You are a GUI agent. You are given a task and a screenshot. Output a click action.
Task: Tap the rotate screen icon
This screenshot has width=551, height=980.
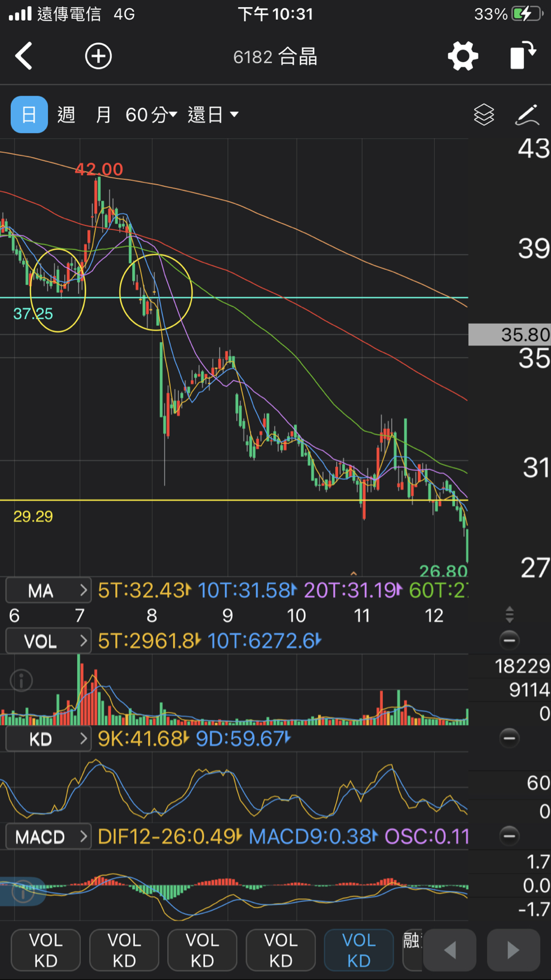(x=523, y=55)
